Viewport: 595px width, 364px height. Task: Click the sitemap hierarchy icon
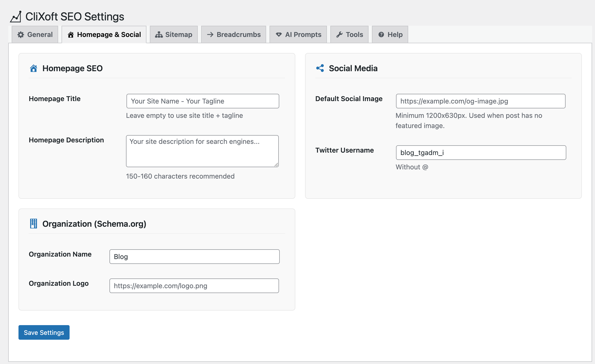tap(159, 35)
